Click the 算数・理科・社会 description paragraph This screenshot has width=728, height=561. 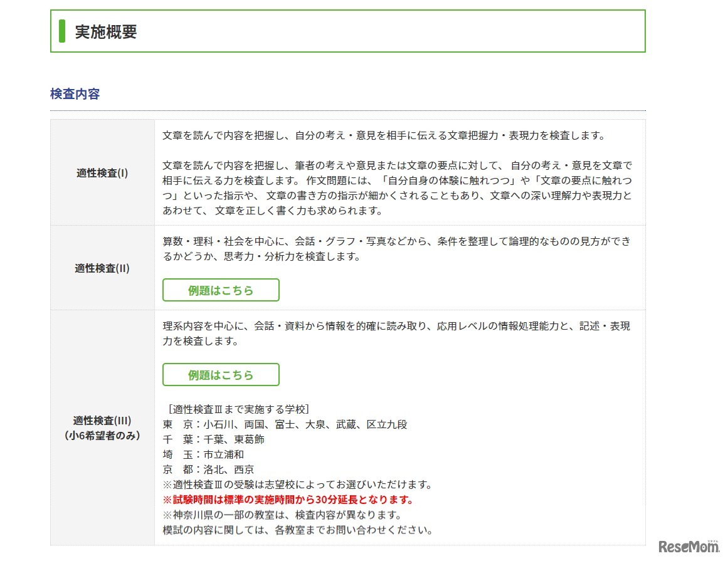pyautogui.click(x=396, y=249)
